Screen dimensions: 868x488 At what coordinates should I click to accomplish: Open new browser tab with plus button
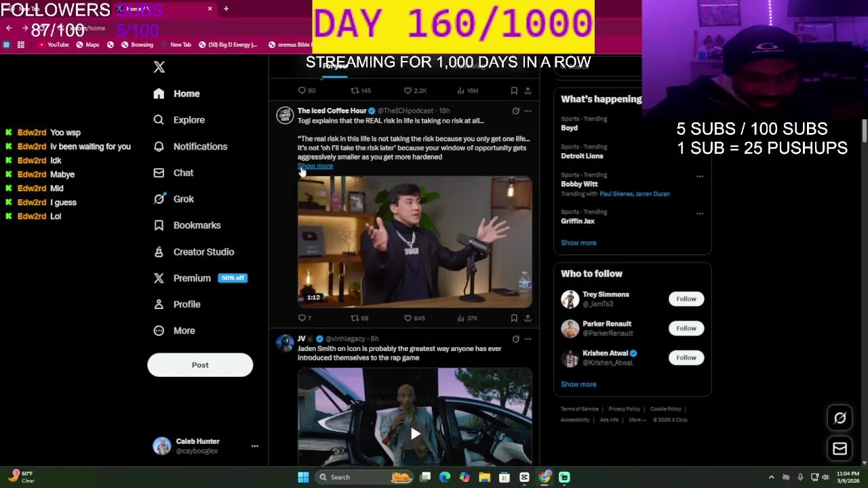point(226,9)
